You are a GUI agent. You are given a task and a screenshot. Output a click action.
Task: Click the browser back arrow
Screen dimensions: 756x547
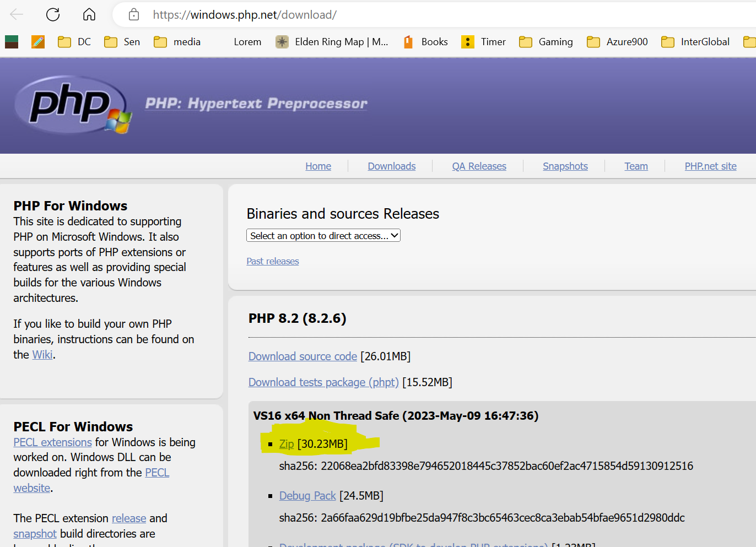point(17,14)
